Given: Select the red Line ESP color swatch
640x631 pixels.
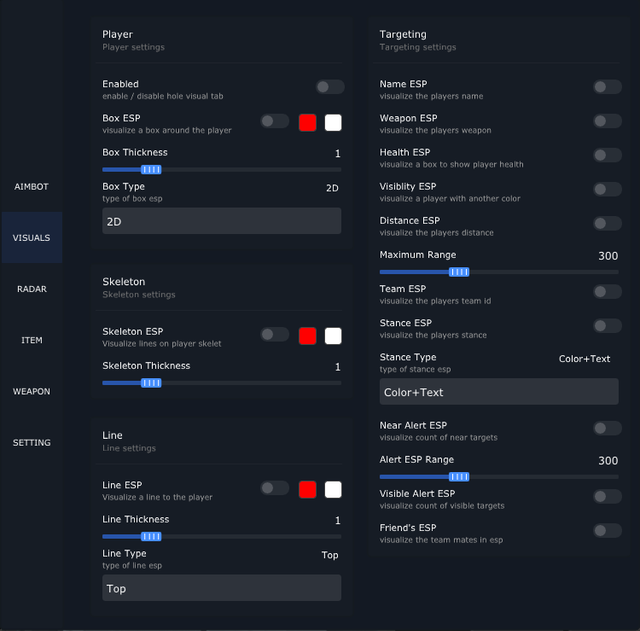Looking at the screenshot, I should 308,489.
